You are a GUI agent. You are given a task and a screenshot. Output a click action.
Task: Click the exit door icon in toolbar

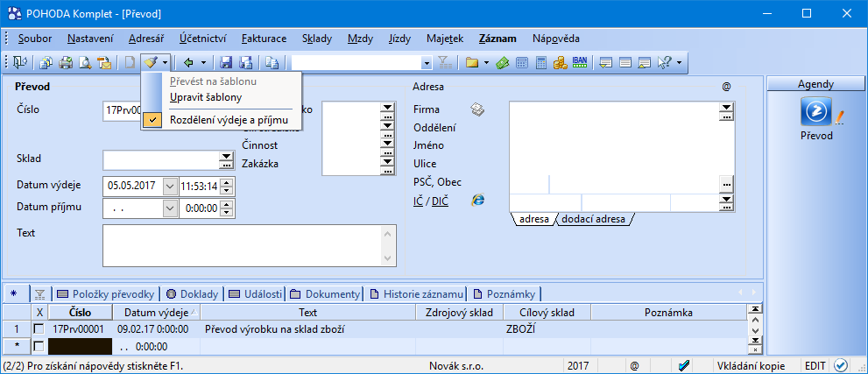18,62
